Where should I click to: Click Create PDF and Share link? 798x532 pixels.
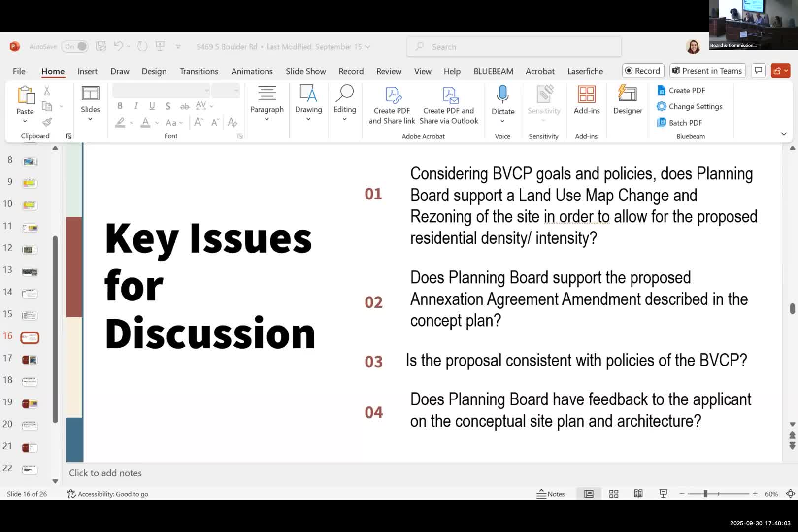(x=392, y=105)
